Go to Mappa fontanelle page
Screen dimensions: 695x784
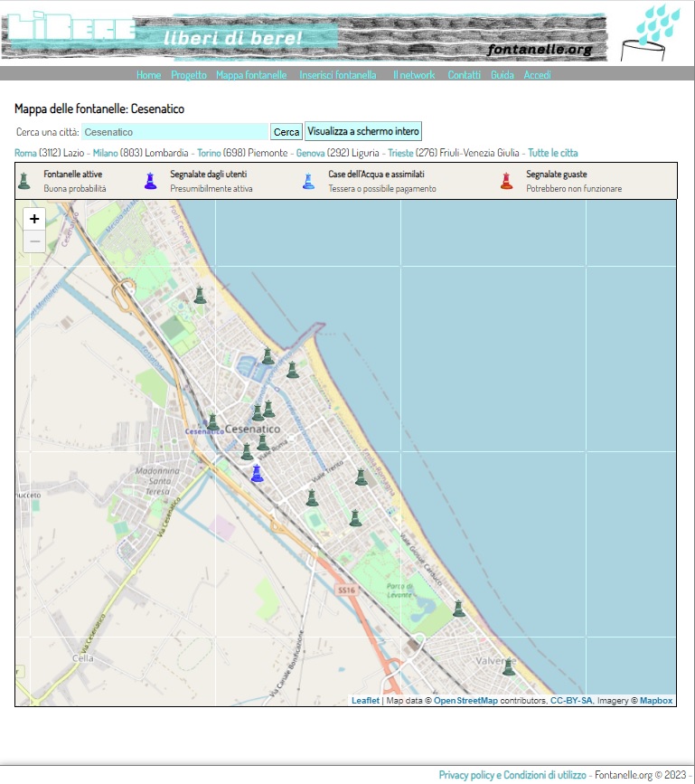(x=251, y=75)
